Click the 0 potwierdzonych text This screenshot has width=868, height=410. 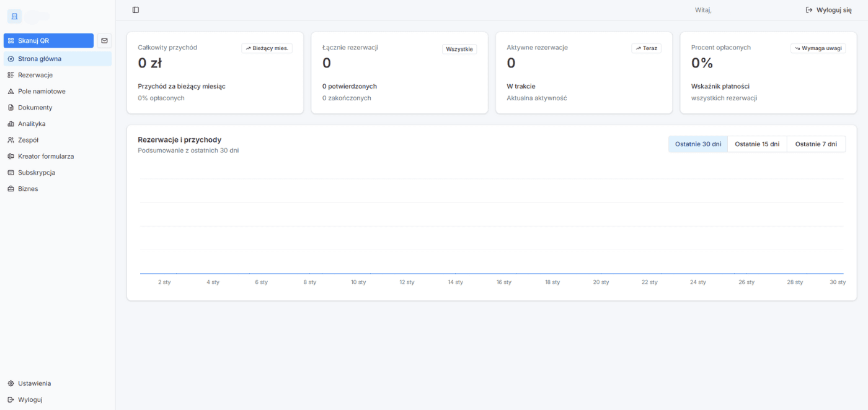pos(350,87)
